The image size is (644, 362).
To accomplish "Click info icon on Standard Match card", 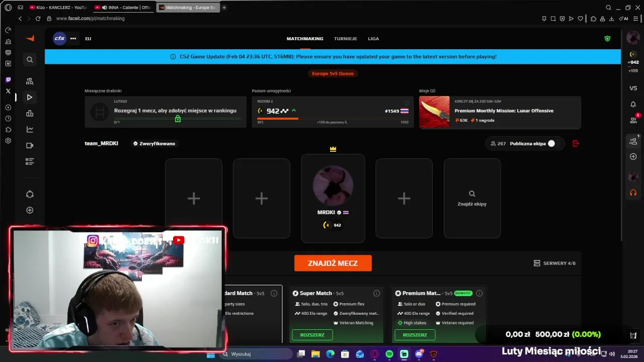I will click(x=274, y=293).
